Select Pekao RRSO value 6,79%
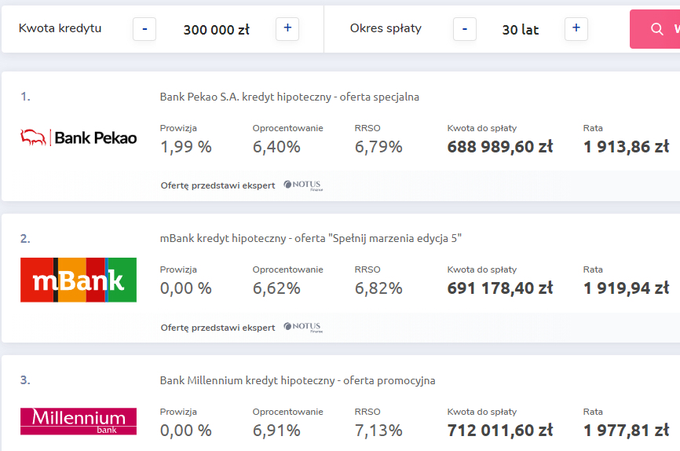 click(378, 147)
